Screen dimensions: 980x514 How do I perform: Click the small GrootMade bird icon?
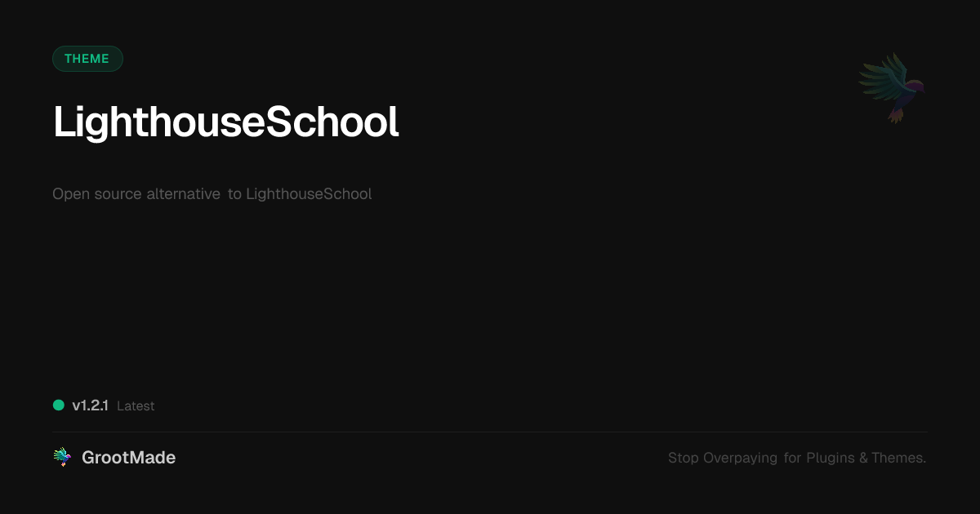pyautogui.click(x=62, y=458)
